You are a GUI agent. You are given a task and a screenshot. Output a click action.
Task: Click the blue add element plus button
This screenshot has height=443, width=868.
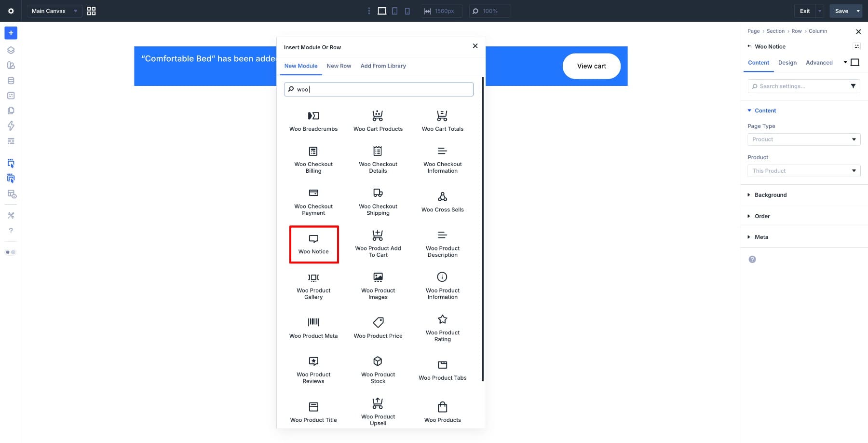pos(11,33)
